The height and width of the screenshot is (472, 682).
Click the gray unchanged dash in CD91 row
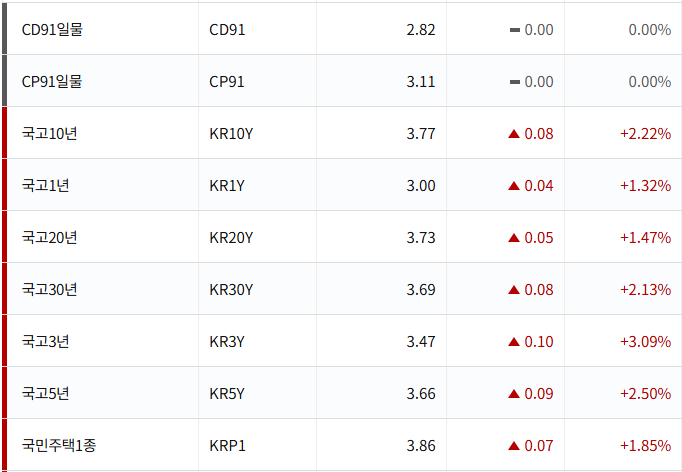click(515, 30)
